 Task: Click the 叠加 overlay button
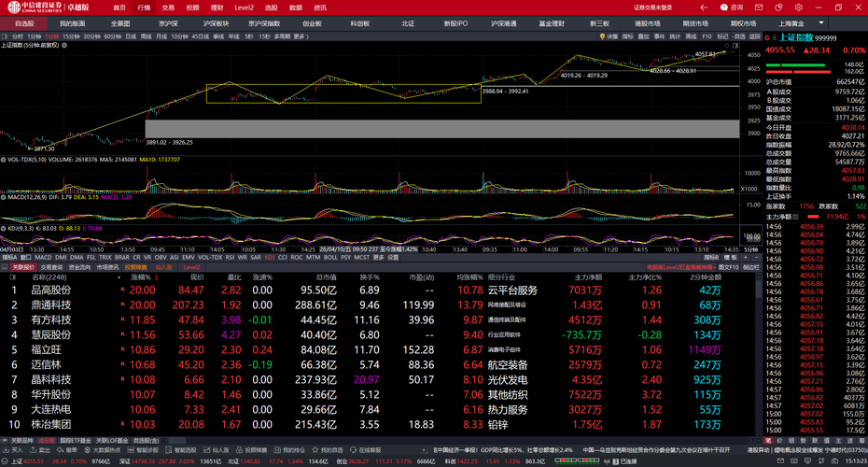point(643,36)
